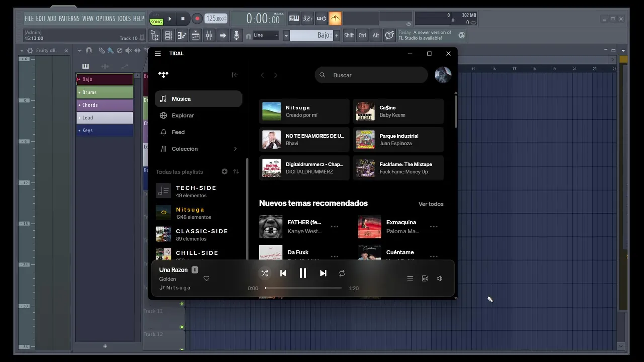This screenshot has width=644, height=362.
Task: Add a new playlist with the plus icon
Action: [x=224, y=171]
